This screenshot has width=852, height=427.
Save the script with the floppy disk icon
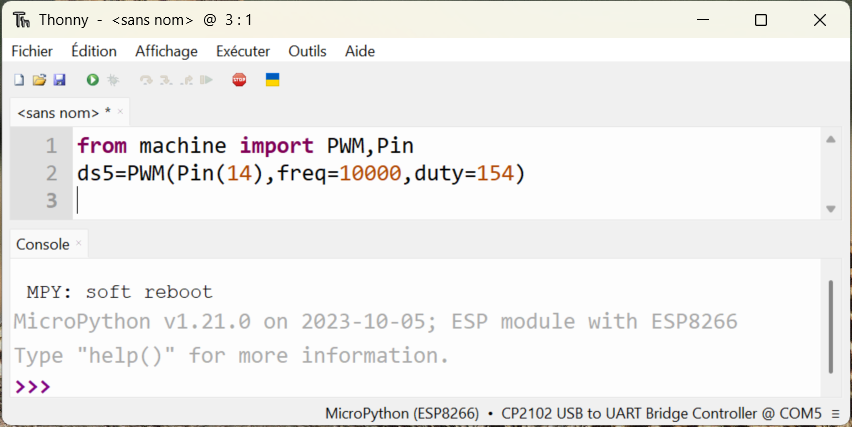tap(59, 80)
